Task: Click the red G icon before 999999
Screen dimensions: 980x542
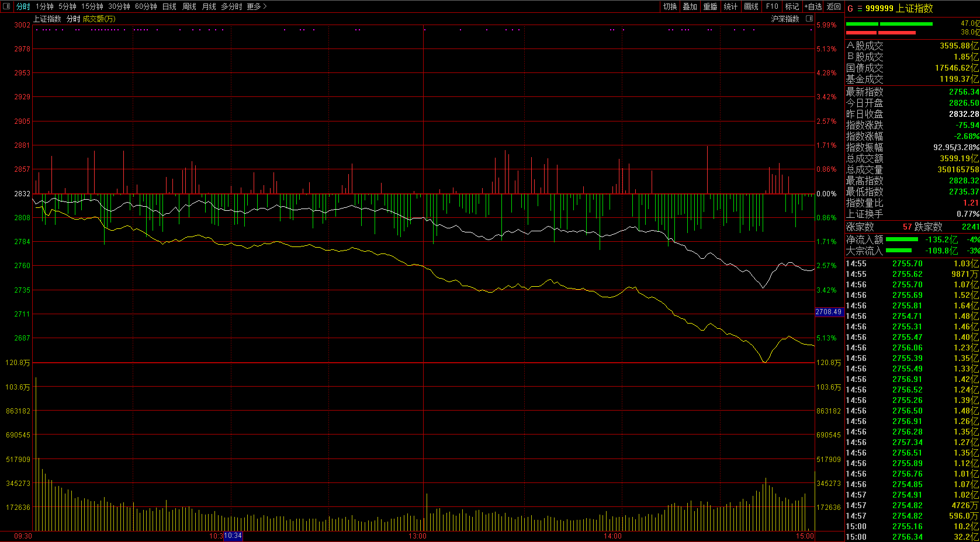Action: tap(850, 8)
